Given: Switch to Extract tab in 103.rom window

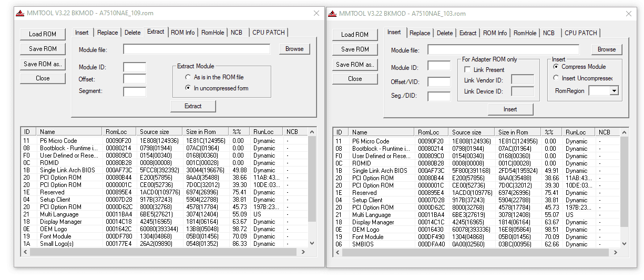Looking at the screenshot, I should pos(468,33).
